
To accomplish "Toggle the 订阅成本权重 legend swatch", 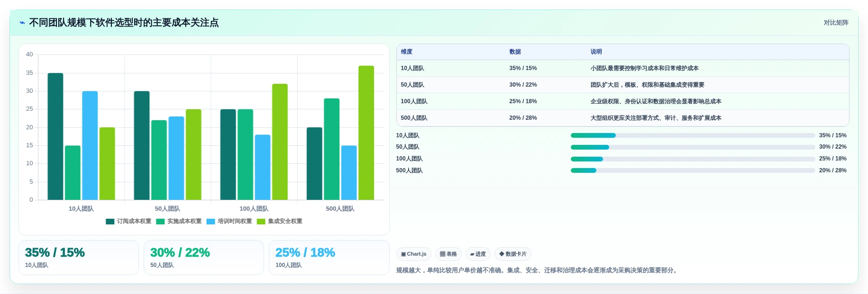I will 110,222.
